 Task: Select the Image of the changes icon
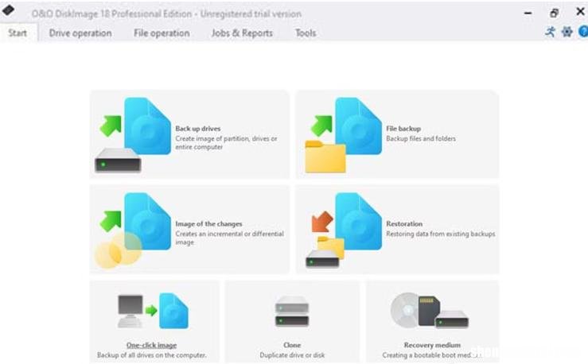coord(133,230)
